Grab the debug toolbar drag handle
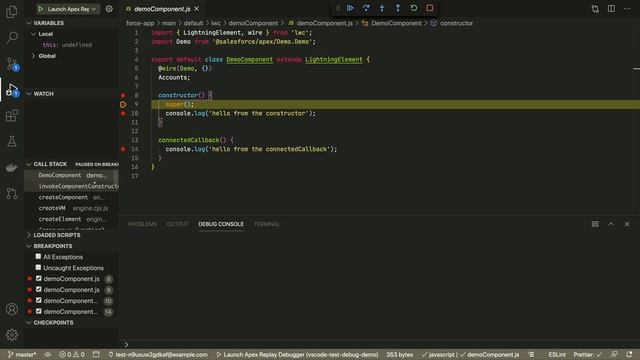Screen dimensions: 640x360 338,8
